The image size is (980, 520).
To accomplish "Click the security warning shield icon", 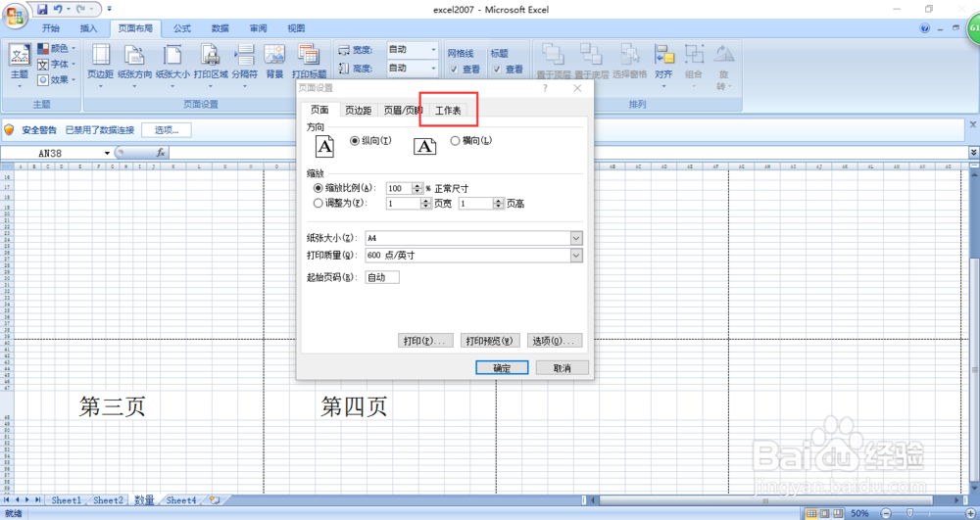I will click(9, 130).
